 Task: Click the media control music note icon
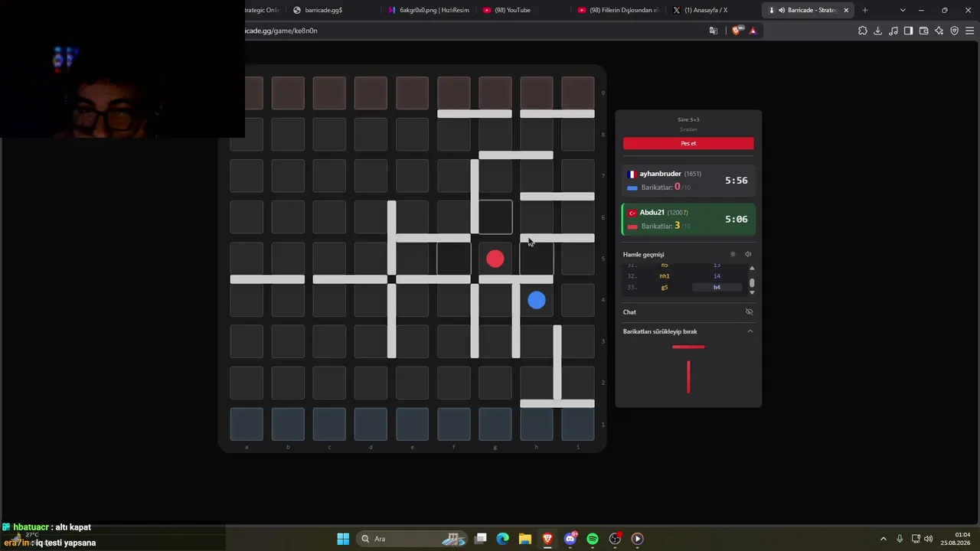tap(893, 31)
